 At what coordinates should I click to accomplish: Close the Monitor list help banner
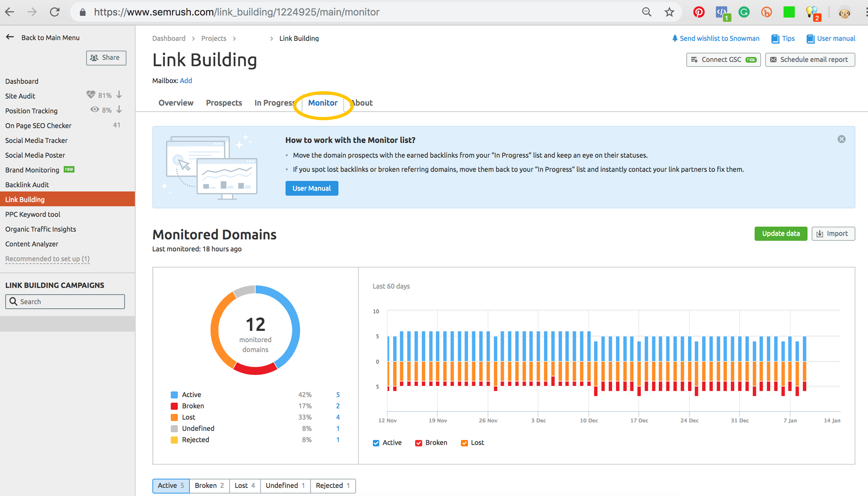click(x=841, y=139)
